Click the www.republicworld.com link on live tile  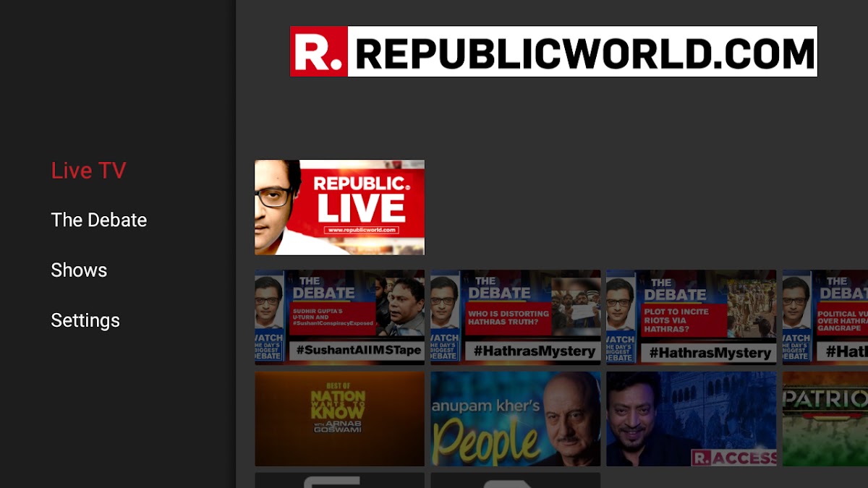click(x=362, y=230)
